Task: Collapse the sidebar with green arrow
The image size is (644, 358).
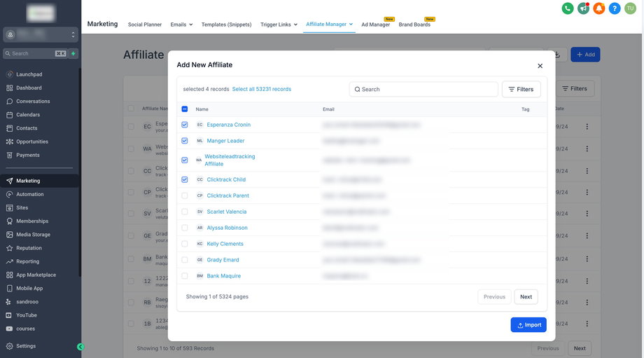Action: tap(80, 347)
